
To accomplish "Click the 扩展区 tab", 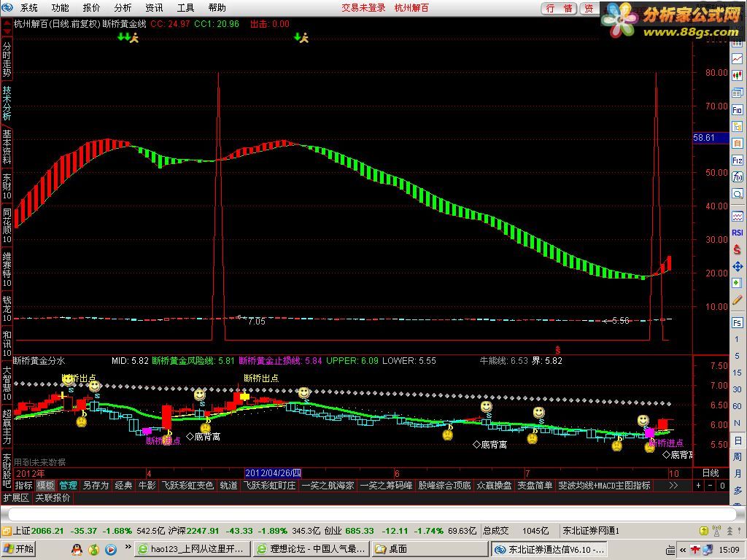I will [16, 497].
